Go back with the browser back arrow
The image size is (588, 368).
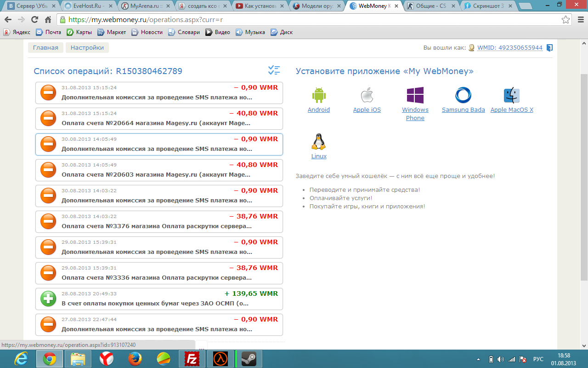(x=8, y=20)
